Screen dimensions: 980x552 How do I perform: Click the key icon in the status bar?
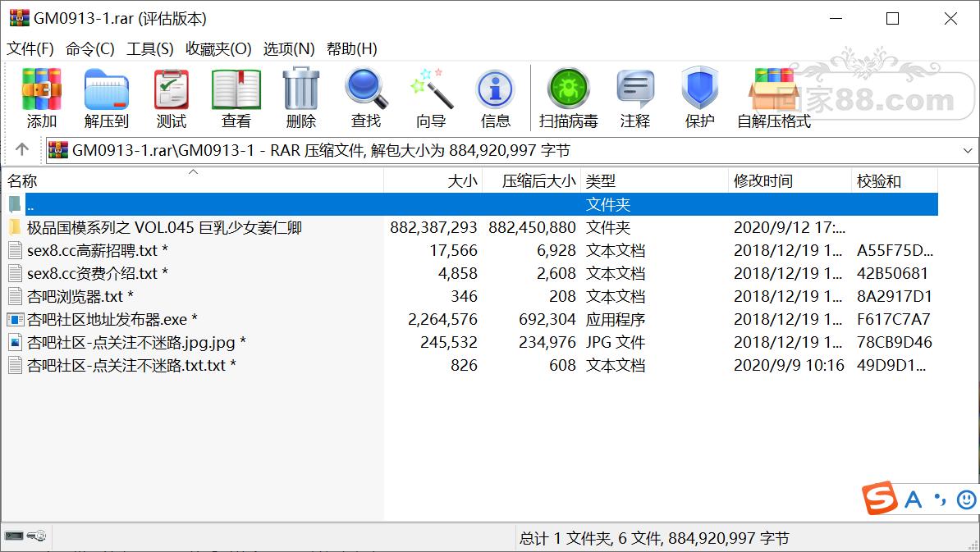tap(37, 536)
